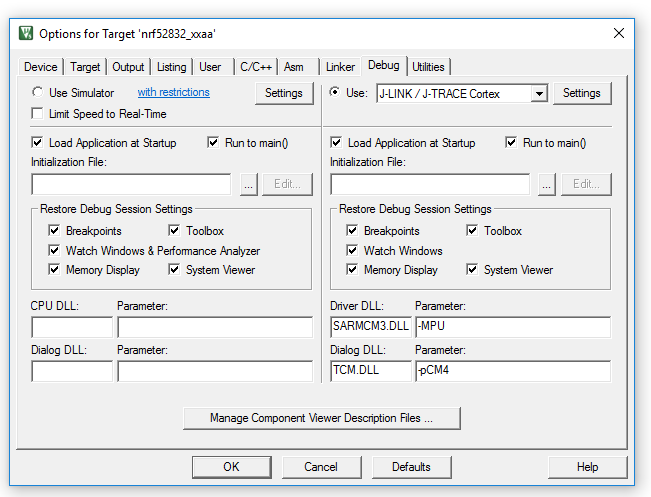The image size is (651, 497).
Task: Toggle J-LINK side Memory Display checkbox
Action: (x=352, y=269)
